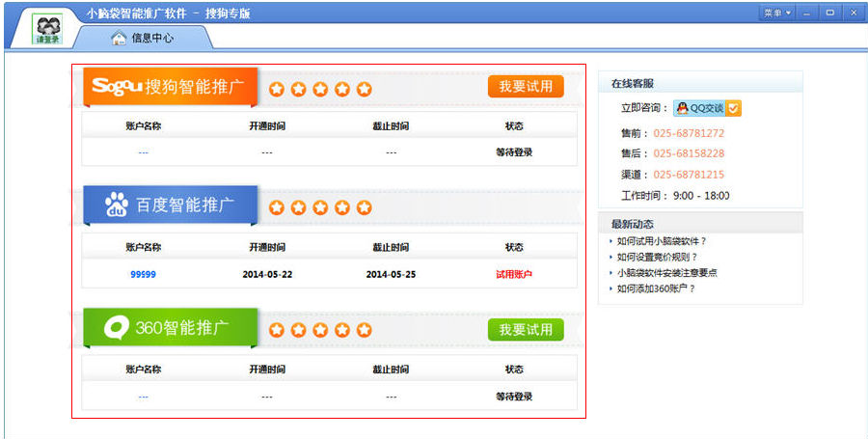Click 工作时间 9:00 - 18:00 text
Viewport: 868px width, 439px height.
coord(675,196)
